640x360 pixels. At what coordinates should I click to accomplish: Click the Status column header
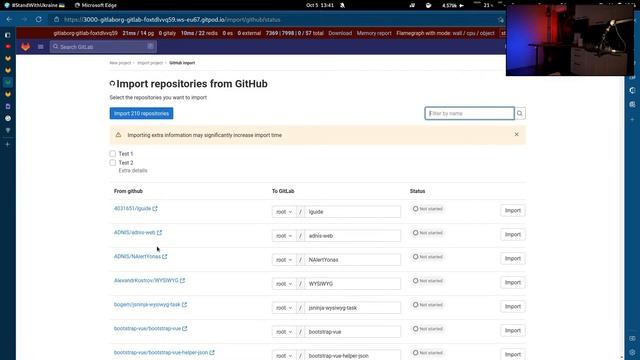(x=418, y=191)
